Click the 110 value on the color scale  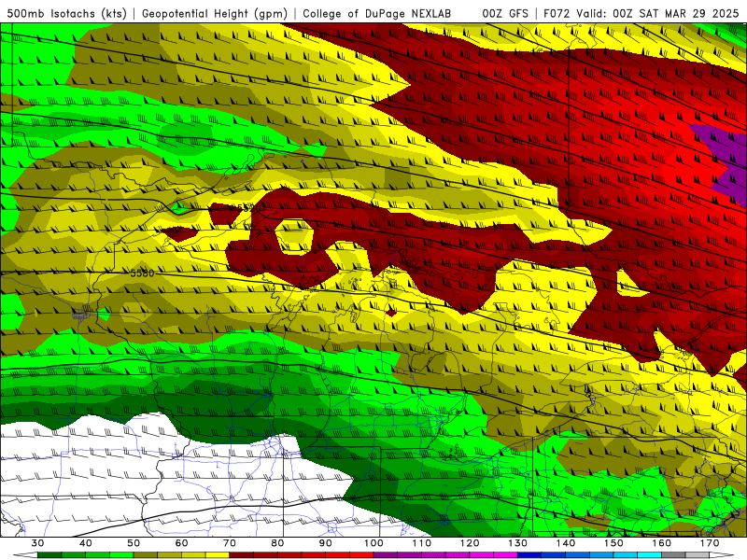coord(422,543)
